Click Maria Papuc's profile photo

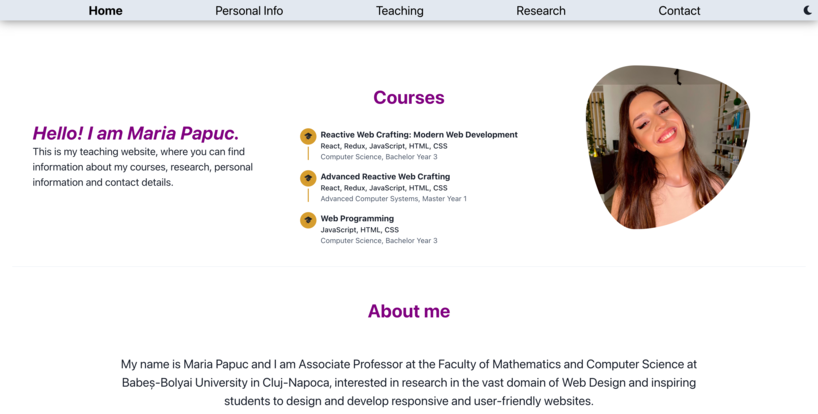(667, 147)
